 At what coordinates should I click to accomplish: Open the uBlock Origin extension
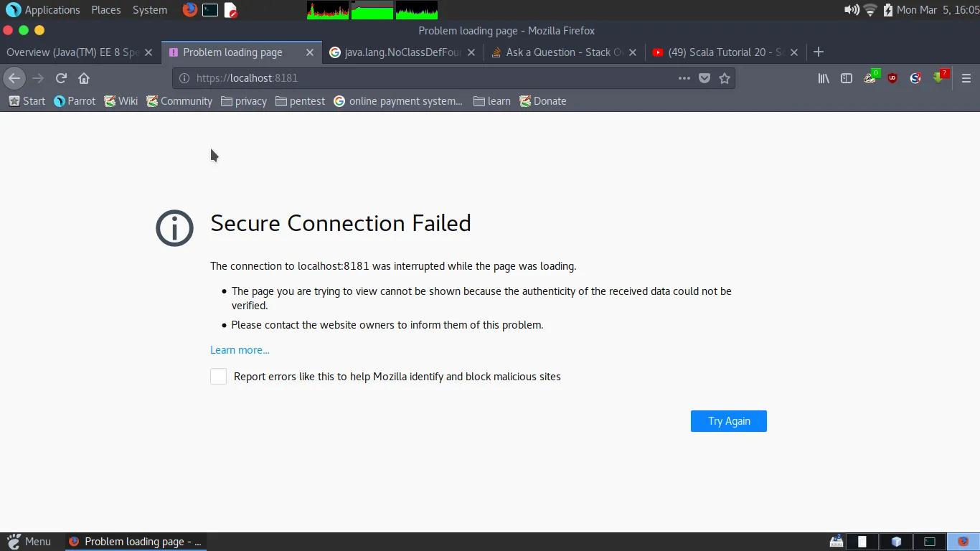pos(892,78)
